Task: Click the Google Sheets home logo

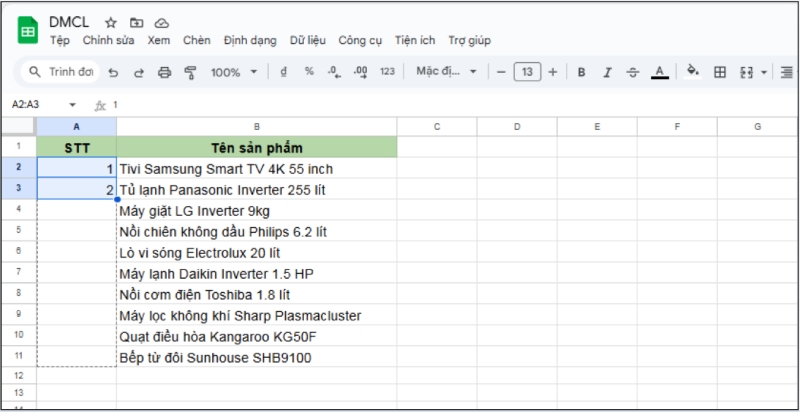Action: [x=27, y=29]
